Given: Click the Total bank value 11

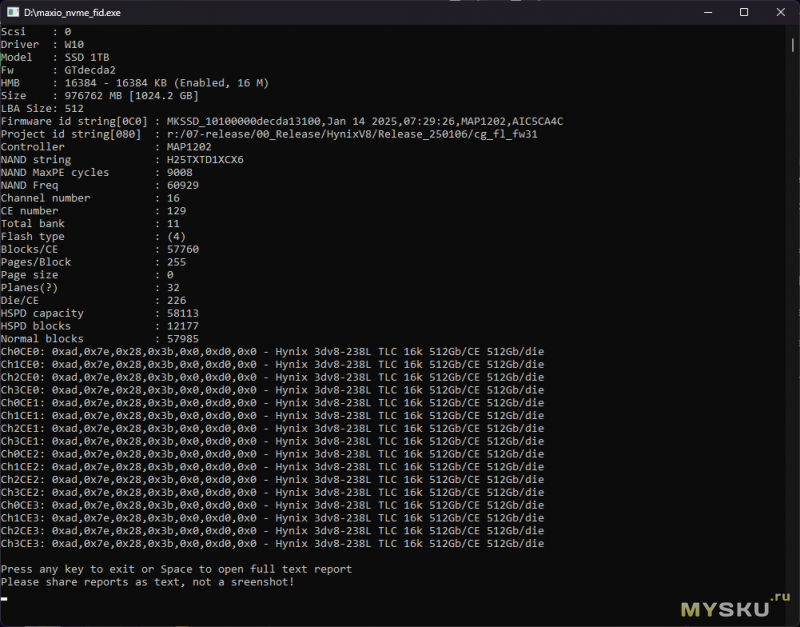Looking at the screenshot, I should (173, 223).
